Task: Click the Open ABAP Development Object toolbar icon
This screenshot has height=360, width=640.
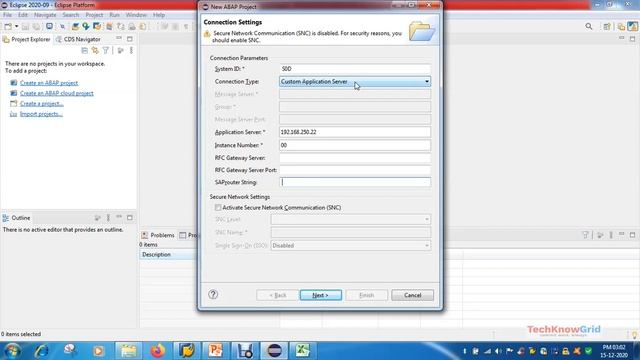Action: [76, 27]
